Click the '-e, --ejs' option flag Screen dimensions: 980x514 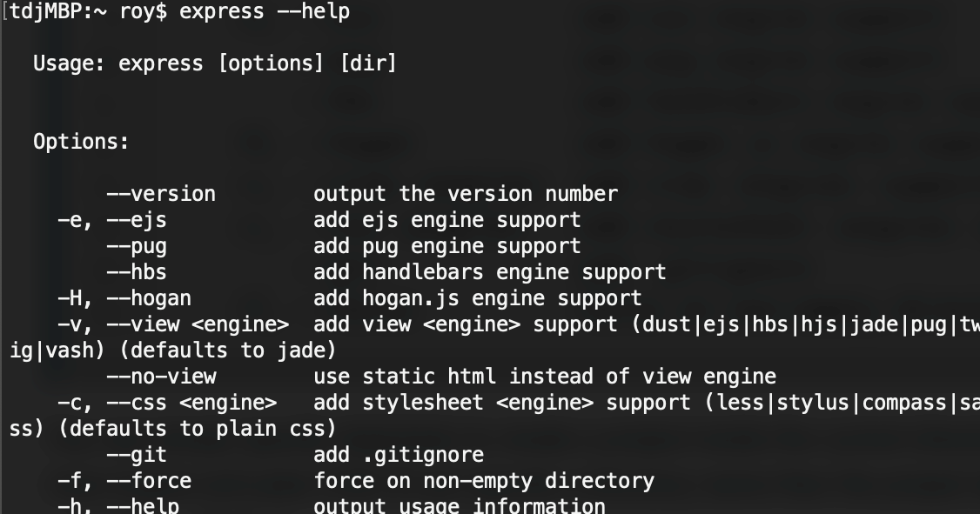(111, 220)
